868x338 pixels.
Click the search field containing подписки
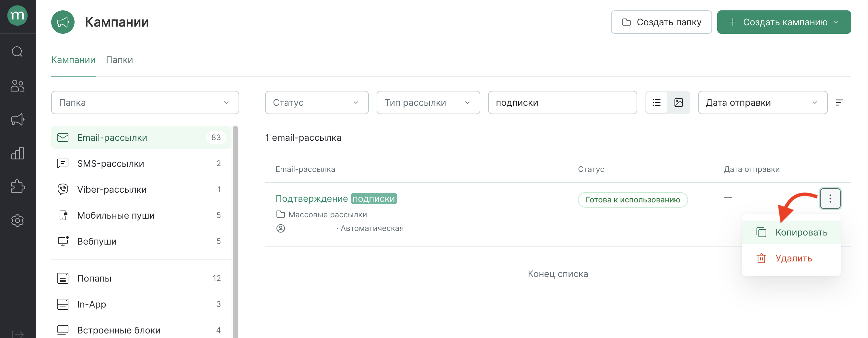click(562, 103)
